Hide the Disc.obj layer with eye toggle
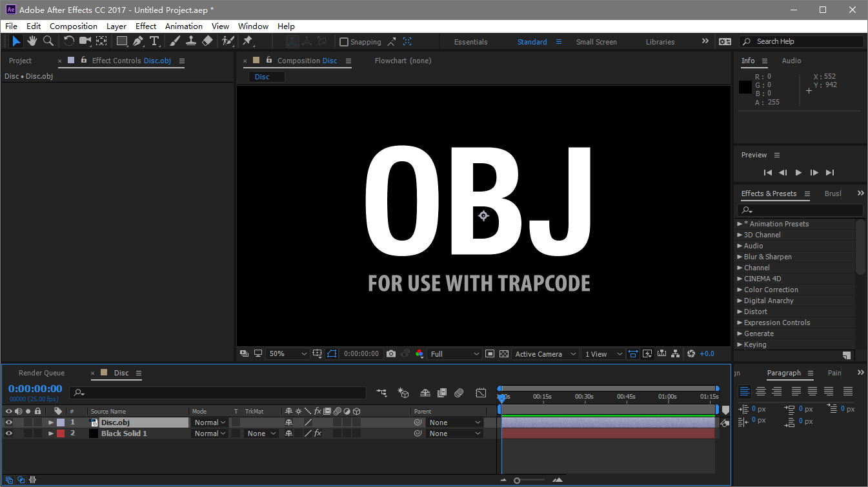 tap(9, 422)
